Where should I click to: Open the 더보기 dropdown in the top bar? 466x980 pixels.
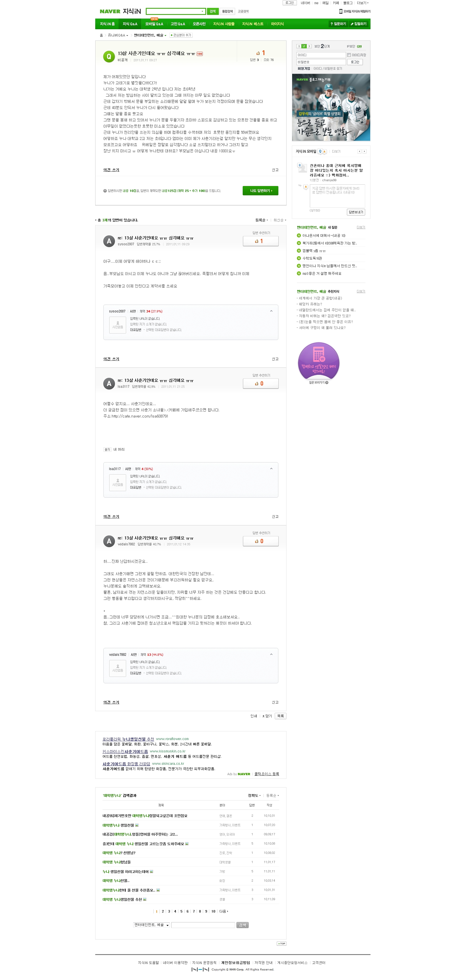[x=363, y=3]
